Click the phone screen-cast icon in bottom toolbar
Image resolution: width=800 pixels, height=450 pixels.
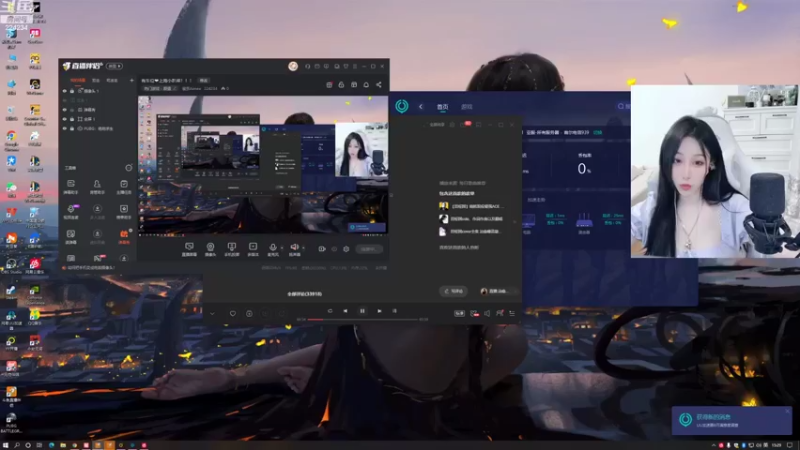[x=232, y=248]
